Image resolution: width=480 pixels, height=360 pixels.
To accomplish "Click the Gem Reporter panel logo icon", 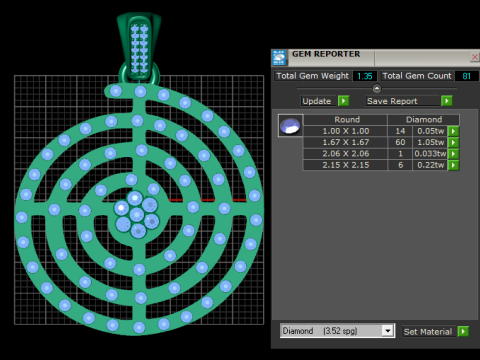I will tap(279, 58).
